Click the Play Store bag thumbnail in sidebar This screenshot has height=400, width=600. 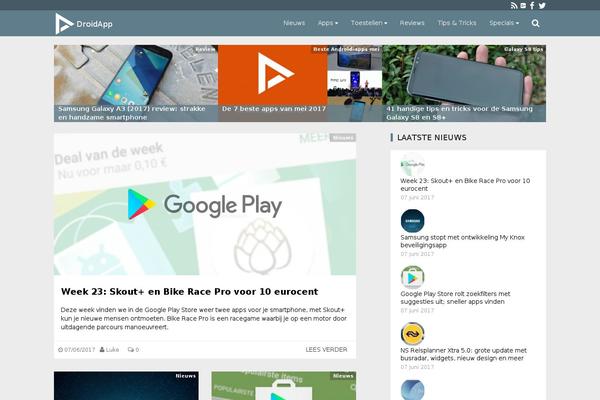412,278
